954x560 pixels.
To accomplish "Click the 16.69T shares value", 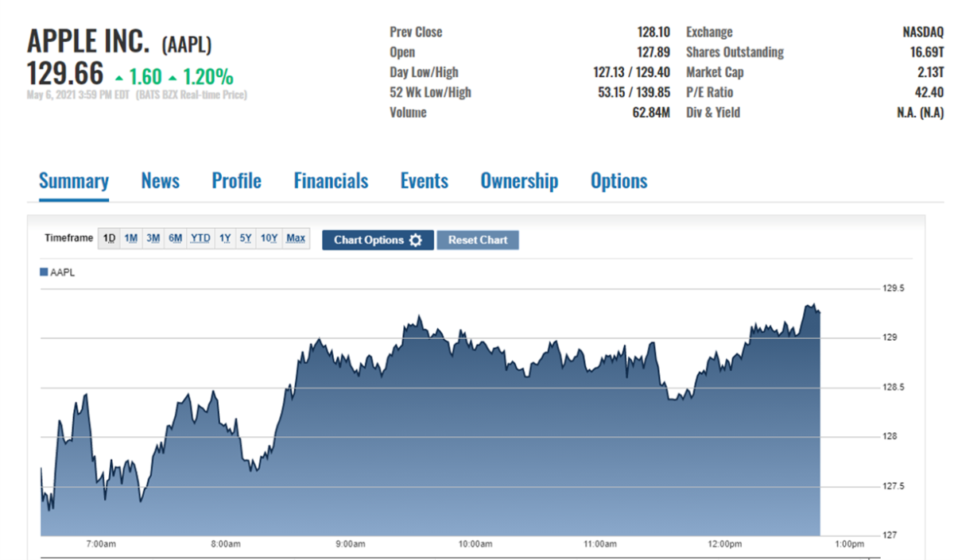I will click(927, 52).
